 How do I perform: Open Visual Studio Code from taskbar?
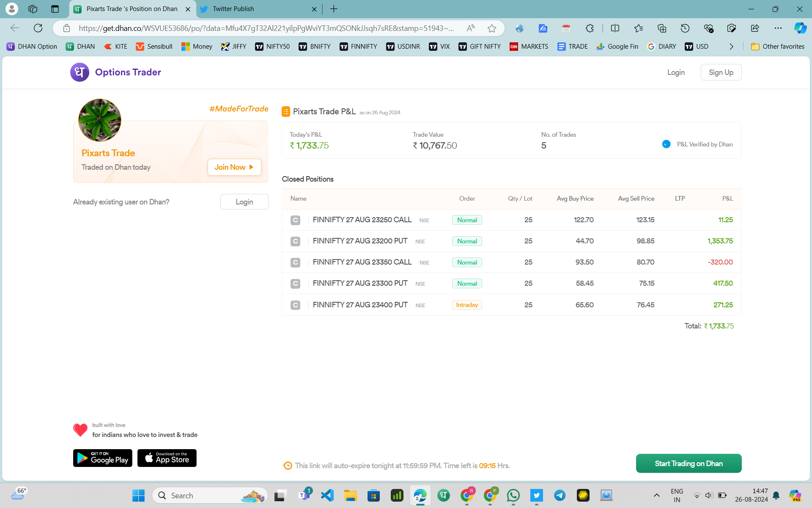tap(327, 495)
